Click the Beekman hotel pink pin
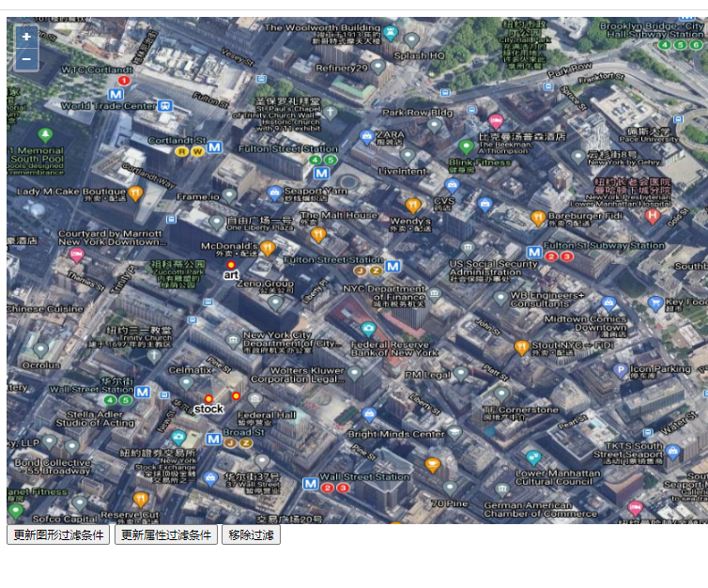708x588 pixels. 496,122
